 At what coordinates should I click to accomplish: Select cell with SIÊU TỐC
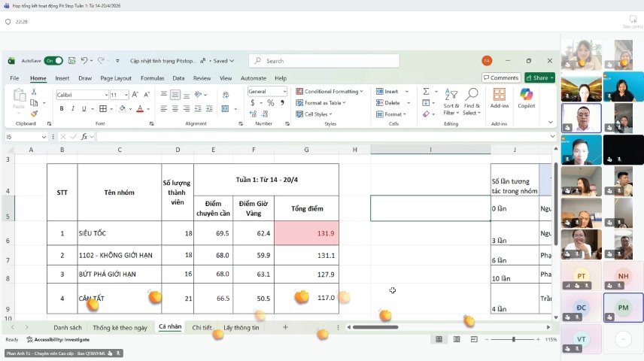(120, 233)
